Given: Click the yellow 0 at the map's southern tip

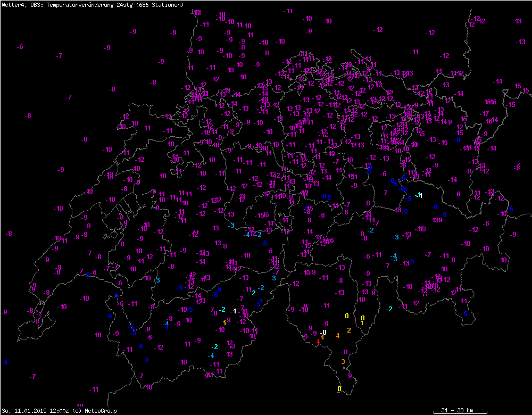Looking at the screenshot, I should pyautogui.click(x=339, y=389).
